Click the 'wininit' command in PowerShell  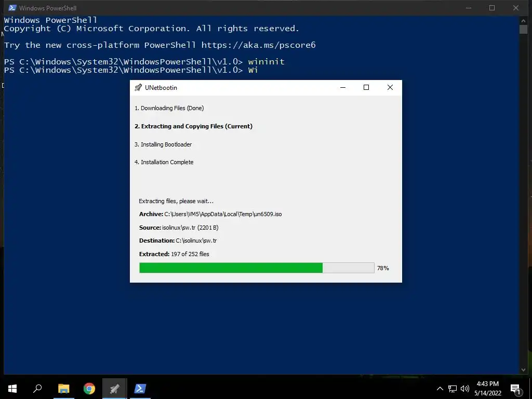(x=267, y=62)
